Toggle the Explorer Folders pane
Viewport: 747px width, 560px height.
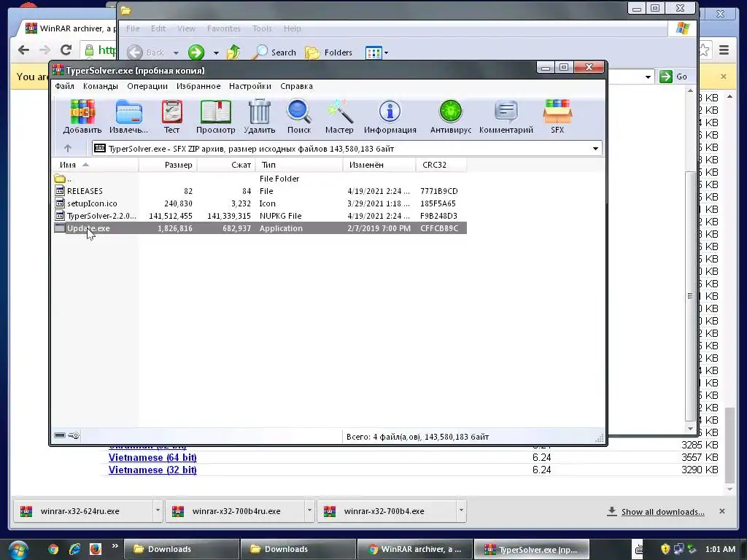pos(329,52)
